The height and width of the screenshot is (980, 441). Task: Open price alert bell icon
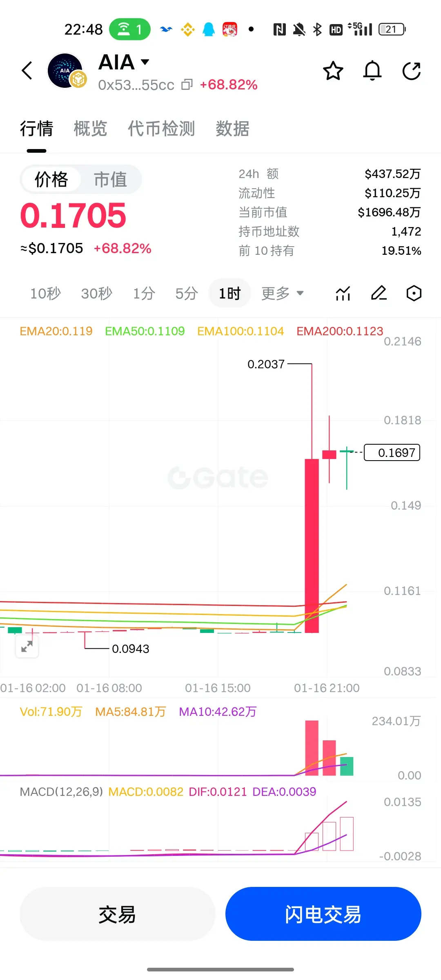372,71
